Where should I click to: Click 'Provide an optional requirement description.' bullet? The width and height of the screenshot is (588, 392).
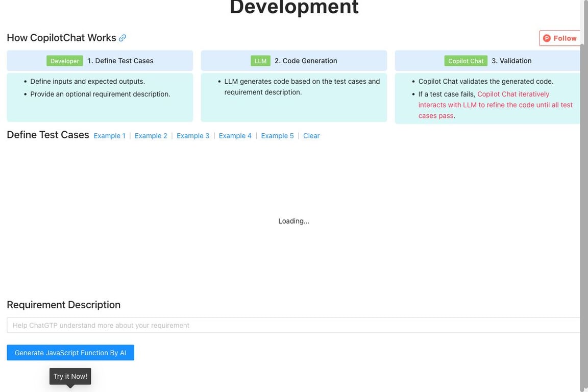pos(100,94)
